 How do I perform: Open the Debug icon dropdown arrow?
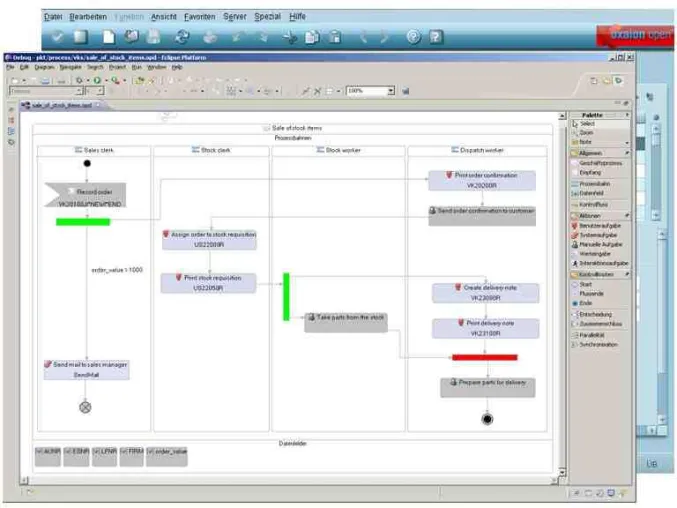pos(88,81)
